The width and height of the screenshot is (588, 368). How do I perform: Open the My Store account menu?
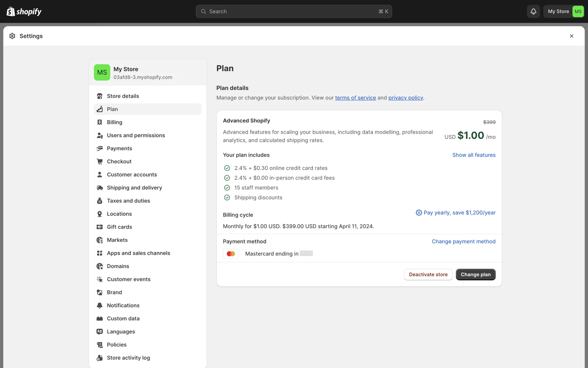[x=564, y=11]
